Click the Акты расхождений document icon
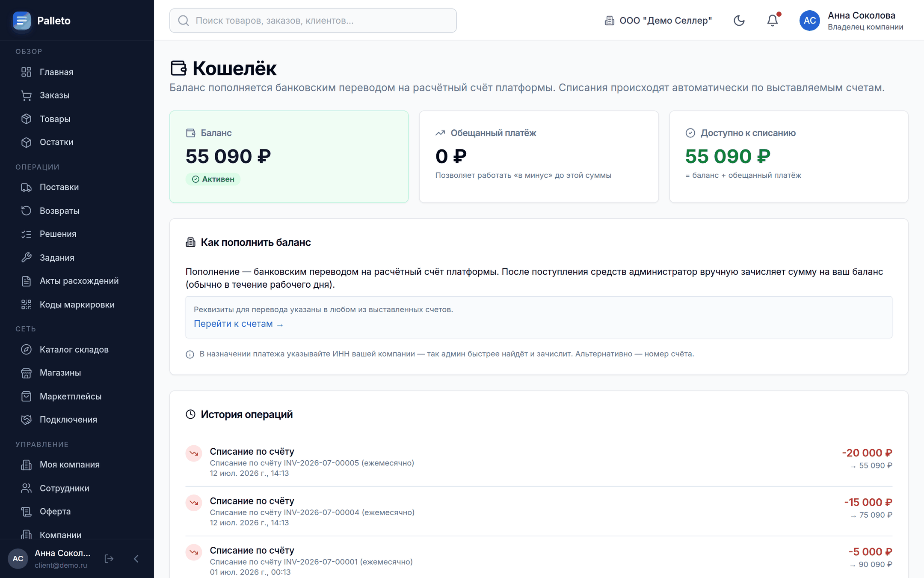924x578 pixels. (27, 281)
